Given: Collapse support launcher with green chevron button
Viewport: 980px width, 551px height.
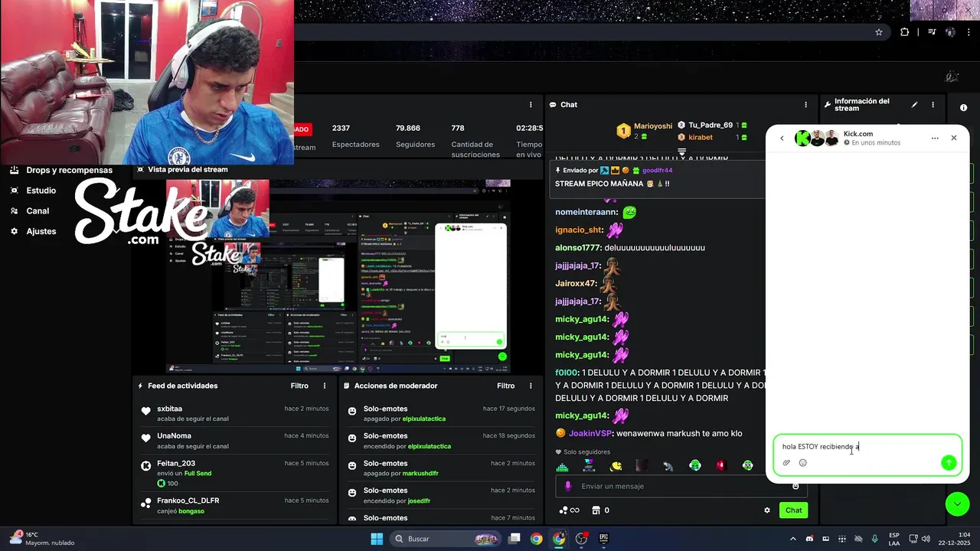Looking at the screenshot, I should [x=957, y=504].
